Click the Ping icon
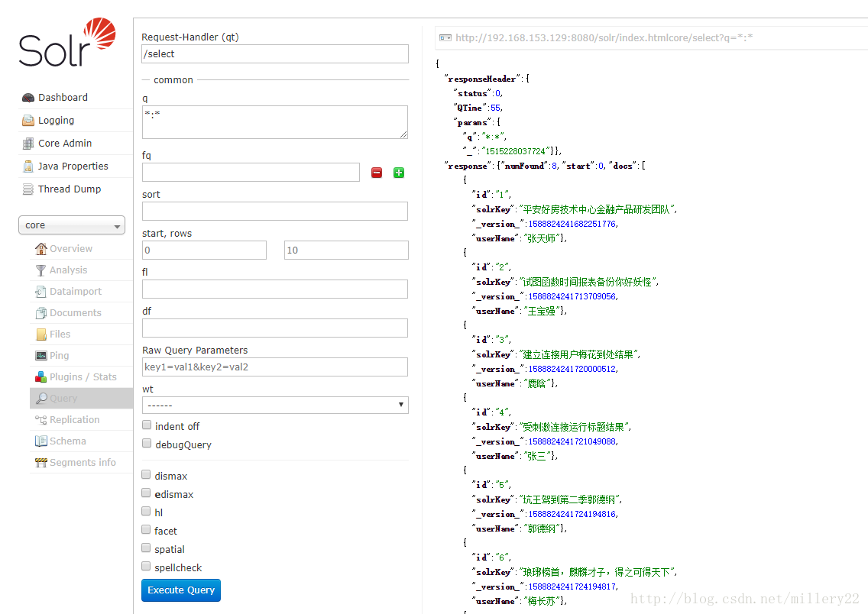This screenshot has height=614, width=868. 41,356
